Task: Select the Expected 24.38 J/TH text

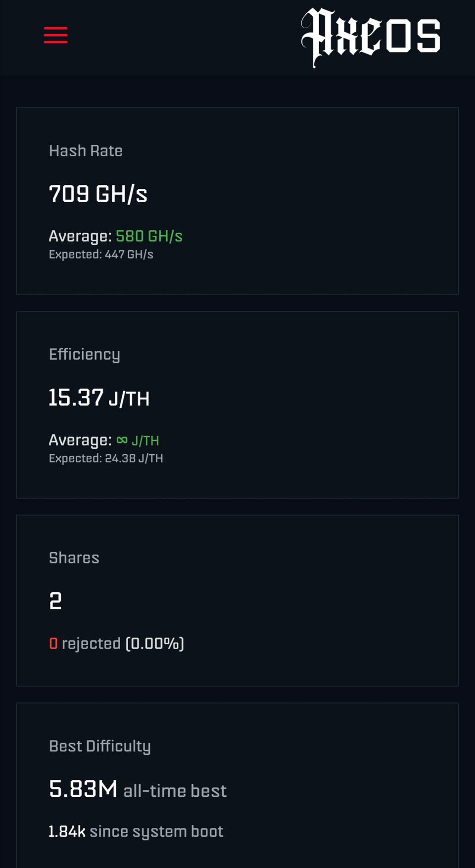Action: tap(106, 458)
